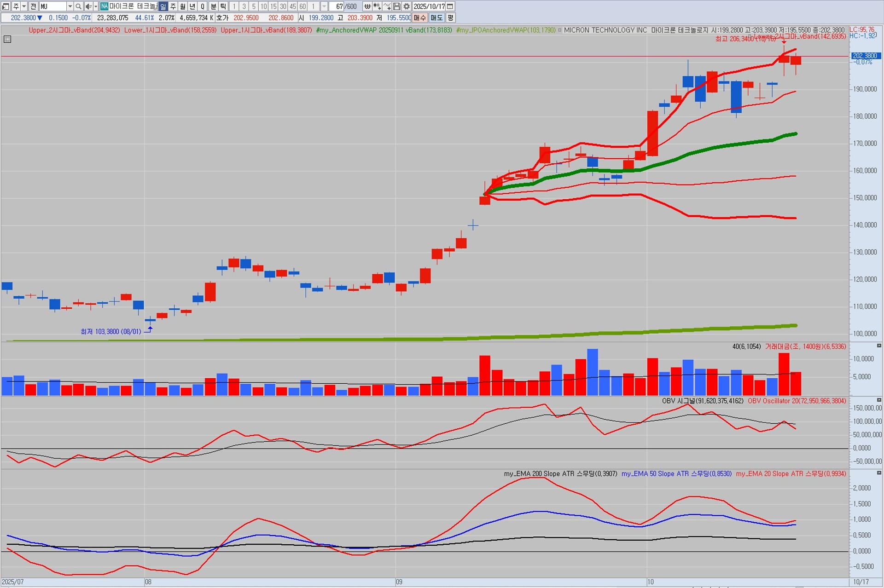This screenshot has height=588, width=884.
Task: Click the grid icon at chart top-left
Action: (x=7, y=40)
